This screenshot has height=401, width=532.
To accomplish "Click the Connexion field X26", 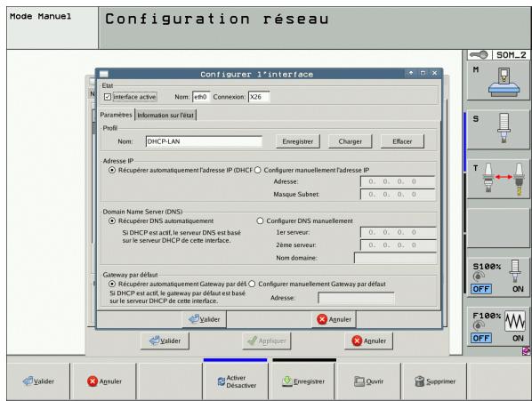I will point(259,97).
